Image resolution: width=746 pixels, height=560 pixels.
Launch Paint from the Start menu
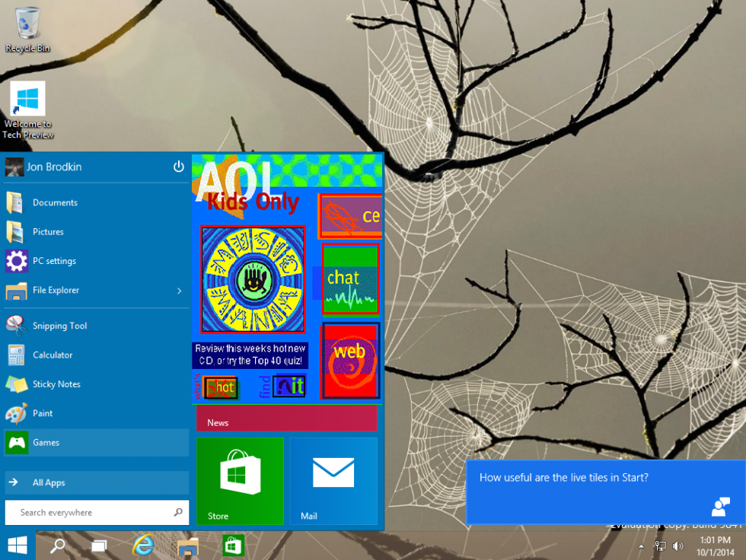coord(42,413)
